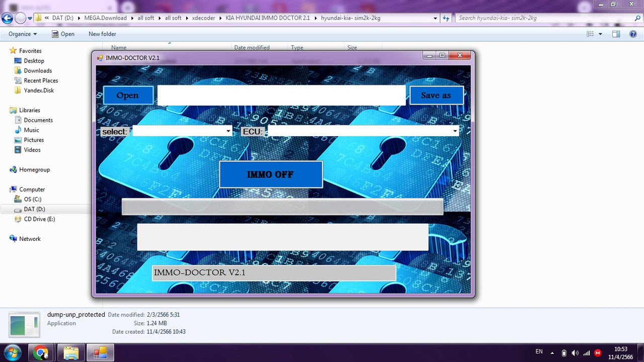
Task: Click the light output text box
Action: 283,237
